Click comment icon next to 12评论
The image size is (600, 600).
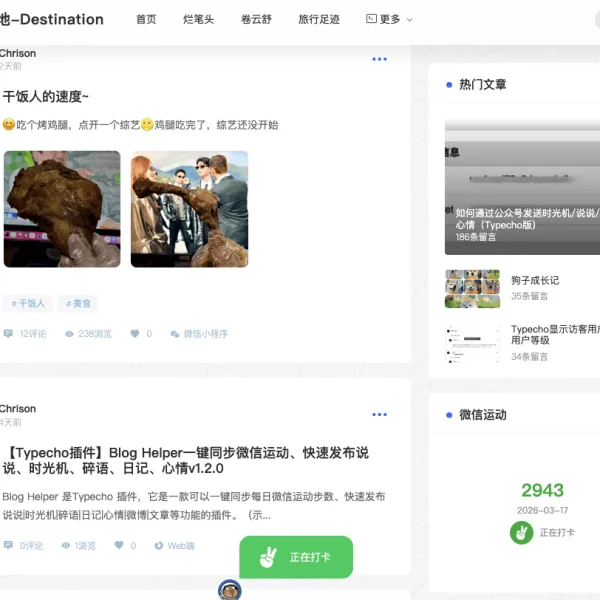(x=8, y=334)
